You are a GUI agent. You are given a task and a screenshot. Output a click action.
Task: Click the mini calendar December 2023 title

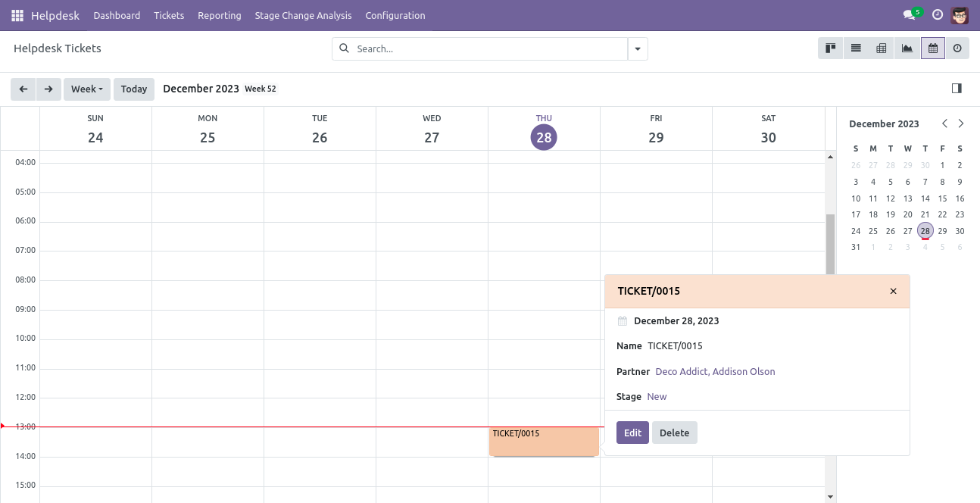[x=884, y=123]
